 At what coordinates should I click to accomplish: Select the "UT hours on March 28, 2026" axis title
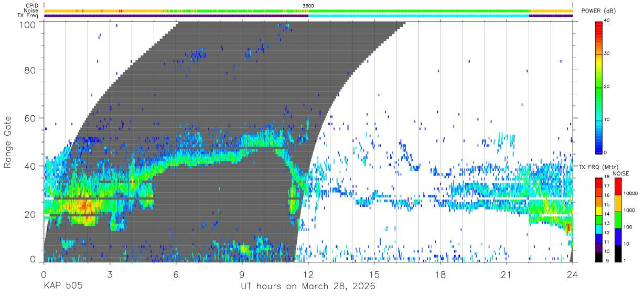point(308,287)
